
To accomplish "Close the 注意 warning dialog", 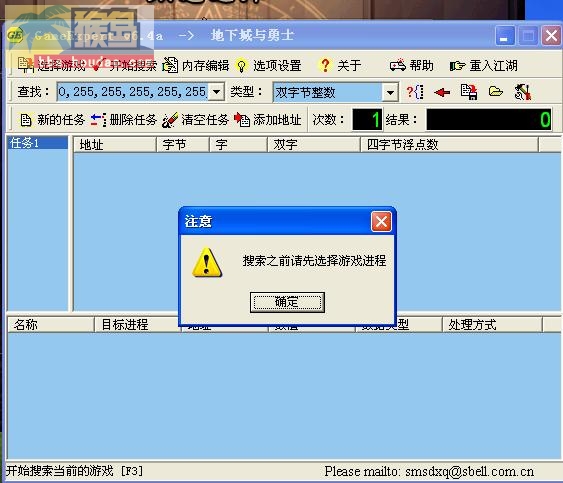I will (x=381, y=221).
